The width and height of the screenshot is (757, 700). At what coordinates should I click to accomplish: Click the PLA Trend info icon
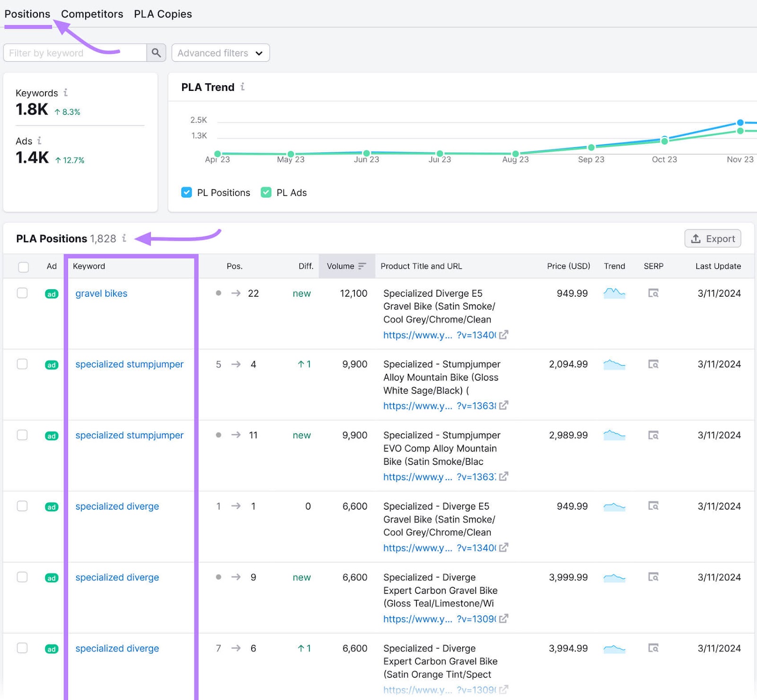(242, 87)
